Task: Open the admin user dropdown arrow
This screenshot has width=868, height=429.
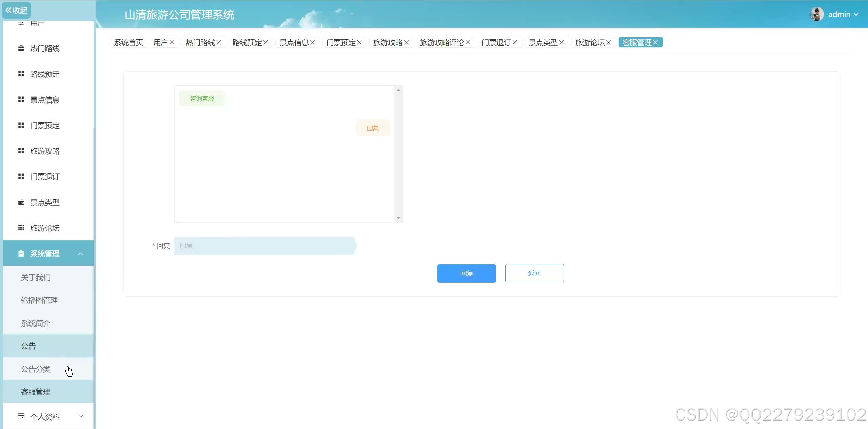Action: pyautogui.click(x=856, y=15)
